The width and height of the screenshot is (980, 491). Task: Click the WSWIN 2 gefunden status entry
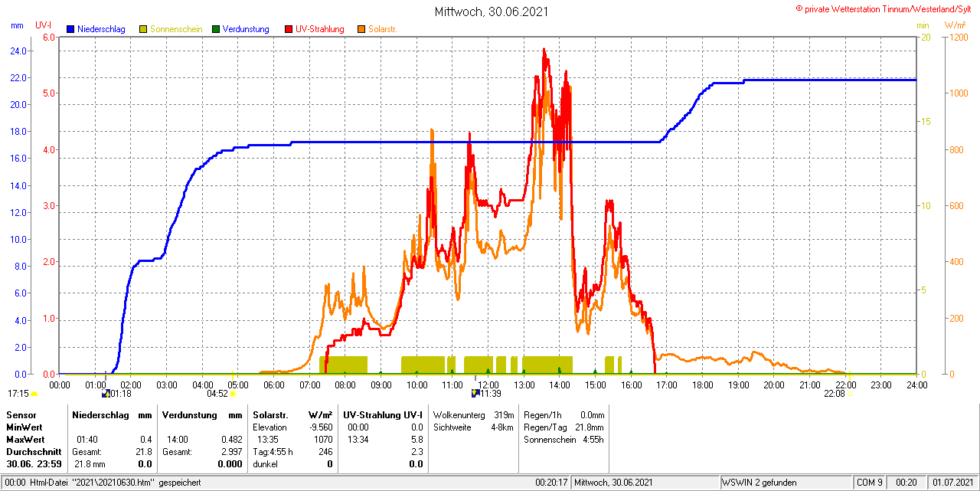(x=759, y=483)
